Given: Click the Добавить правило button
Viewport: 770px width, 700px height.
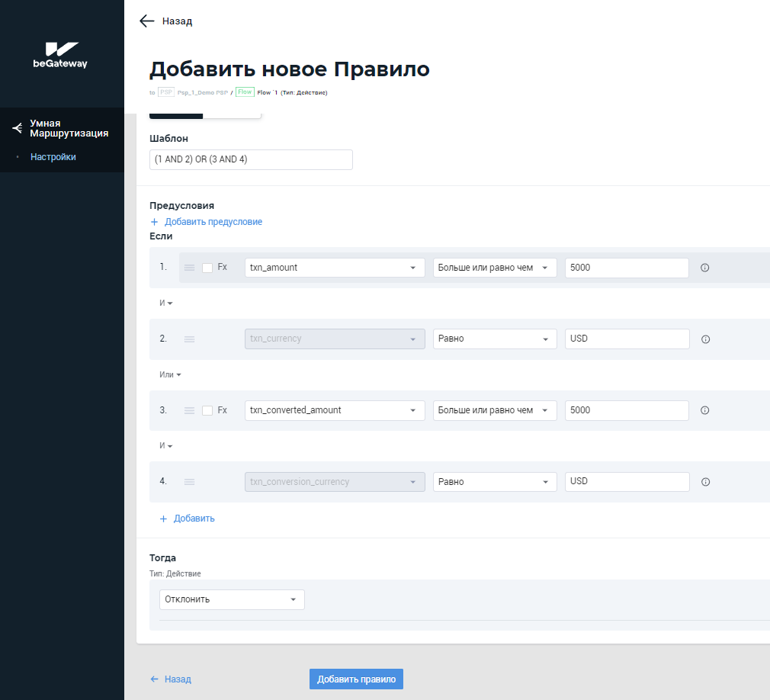Looking at the screenshot, I should pyautogui.click(x=356, y=679).
